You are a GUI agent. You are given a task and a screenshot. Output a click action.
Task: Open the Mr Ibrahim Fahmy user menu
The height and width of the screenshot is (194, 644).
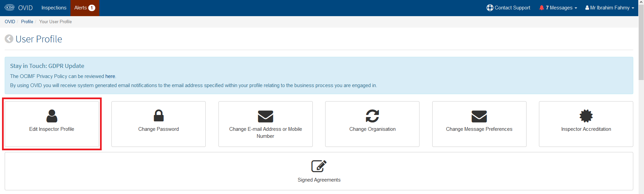609,8
